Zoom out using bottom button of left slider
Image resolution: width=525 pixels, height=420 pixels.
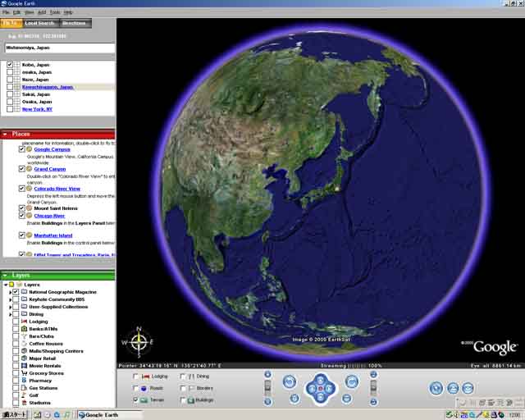(x=267, y=402)
